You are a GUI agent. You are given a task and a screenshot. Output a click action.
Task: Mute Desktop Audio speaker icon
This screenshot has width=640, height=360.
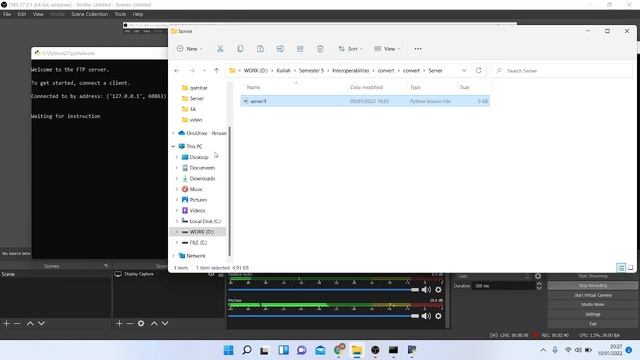pyautogui.click(x=426, y=289)
